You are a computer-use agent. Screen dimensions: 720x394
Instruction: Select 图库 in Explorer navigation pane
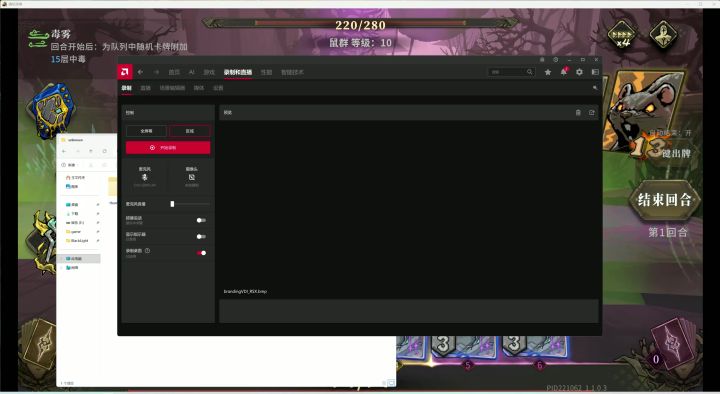coord(72,186)
